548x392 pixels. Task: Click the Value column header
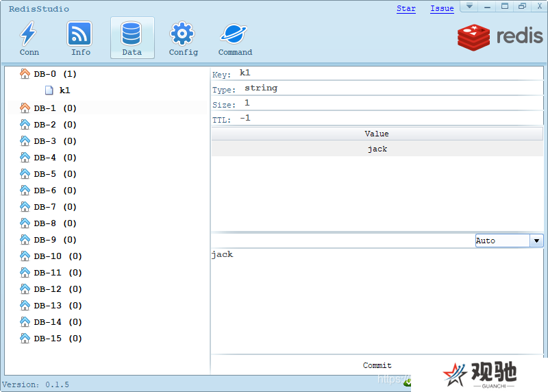point(377,134)
